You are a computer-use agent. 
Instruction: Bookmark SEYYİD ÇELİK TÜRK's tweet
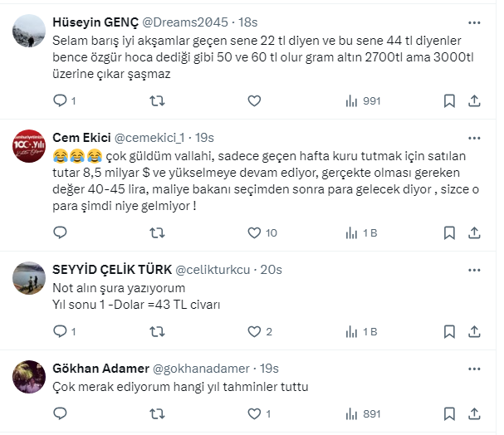pyautogui.click(x=449, y=331)
